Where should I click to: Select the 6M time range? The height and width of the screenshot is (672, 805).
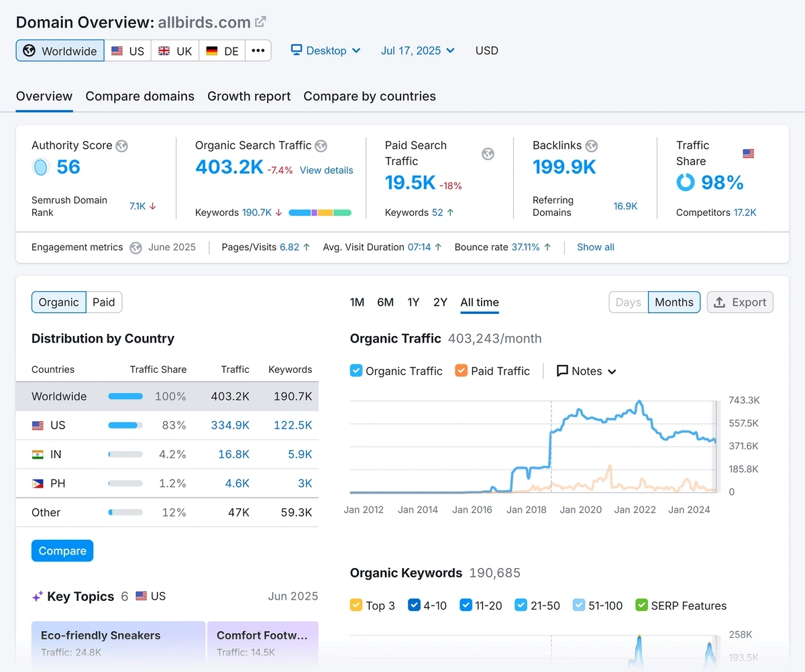[x=386, y=302]
